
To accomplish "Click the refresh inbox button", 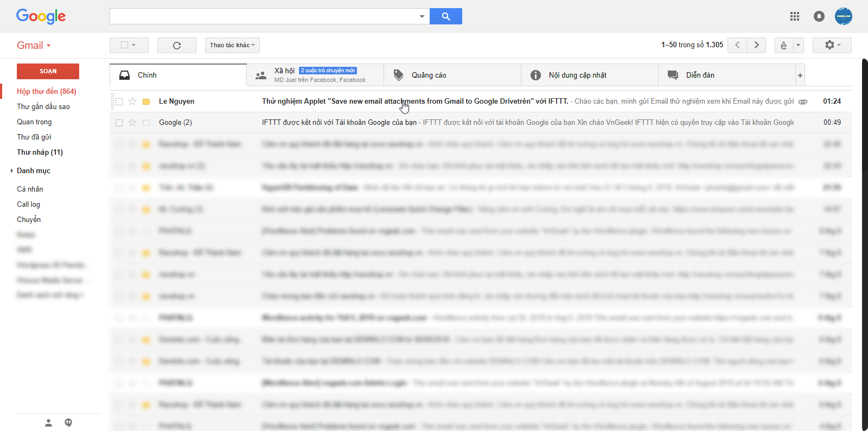I will 177,45.
